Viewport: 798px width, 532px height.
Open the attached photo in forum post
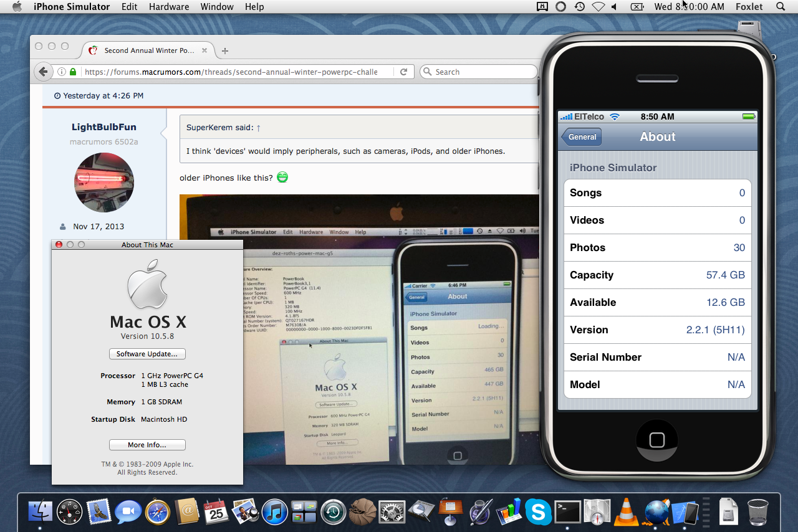point(359,330)
